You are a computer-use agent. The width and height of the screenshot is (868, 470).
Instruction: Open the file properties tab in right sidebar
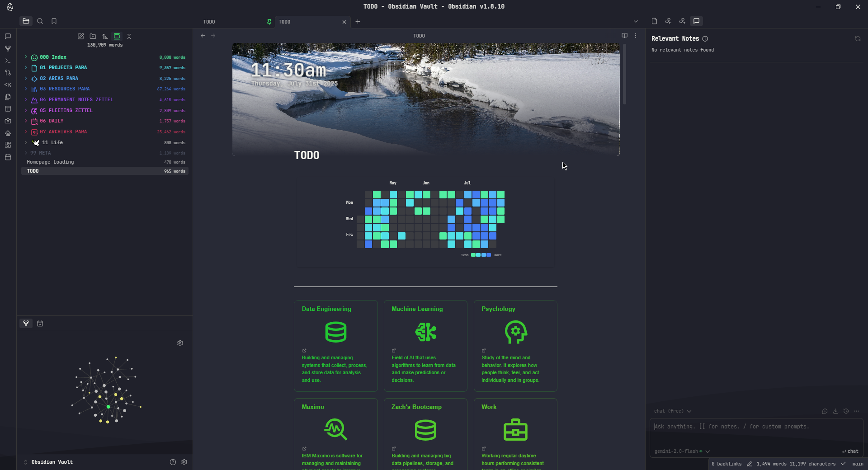coord(654,21)
